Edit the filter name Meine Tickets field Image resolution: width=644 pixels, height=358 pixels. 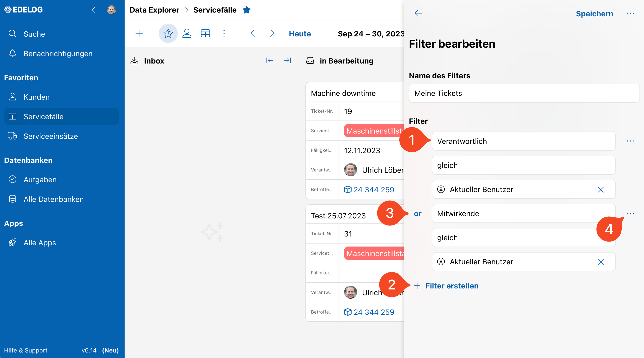524,93
